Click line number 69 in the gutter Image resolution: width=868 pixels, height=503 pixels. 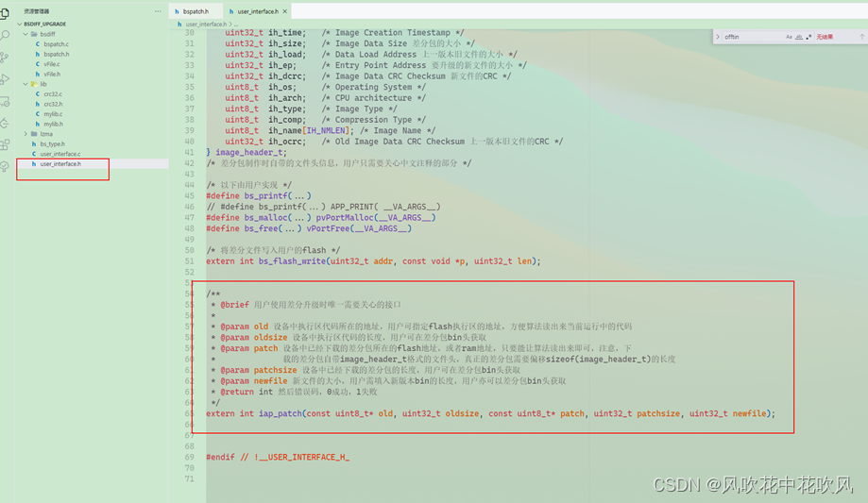[x=189, y=457]
